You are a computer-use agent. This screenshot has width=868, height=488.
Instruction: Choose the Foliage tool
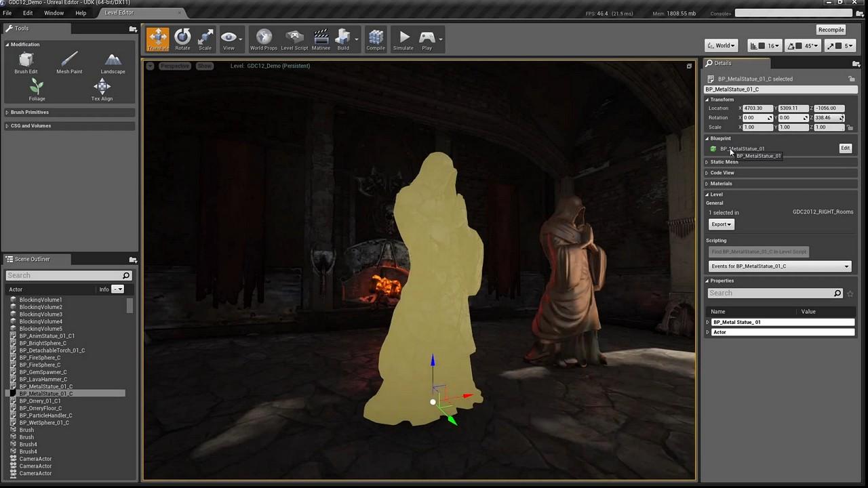pyautogui.click(x=37, y=90)
